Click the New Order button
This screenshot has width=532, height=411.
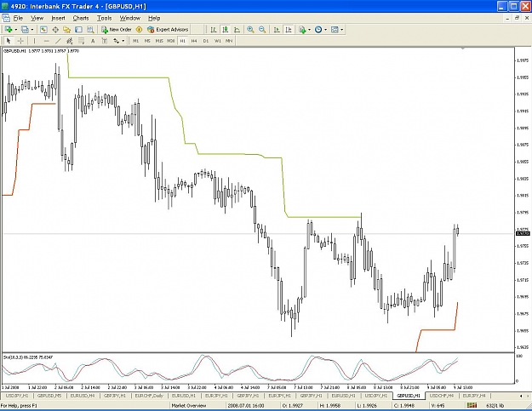(x=117, y=30)
